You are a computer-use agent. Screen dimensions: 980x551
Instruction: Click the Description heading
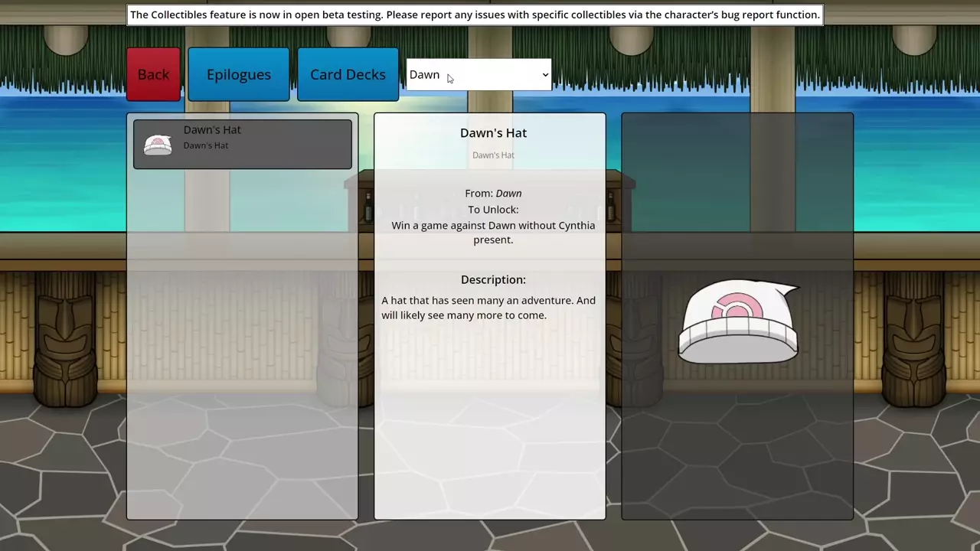click(x=493, y=280)
